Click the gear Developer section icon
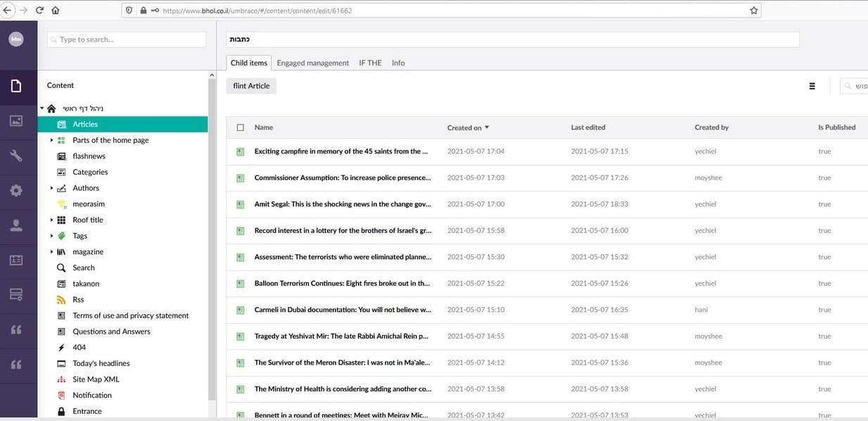The width and height of the screenshot is (868, 421). (16, 190)
